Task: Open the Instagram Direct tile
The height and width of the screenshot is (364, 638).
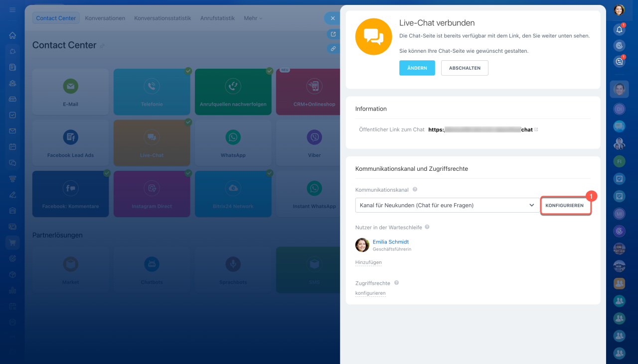Action: 152,194
